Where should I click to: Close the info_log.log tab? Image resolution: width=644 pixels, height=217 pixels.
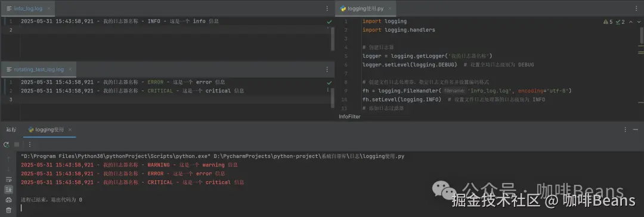click(48, 8)
